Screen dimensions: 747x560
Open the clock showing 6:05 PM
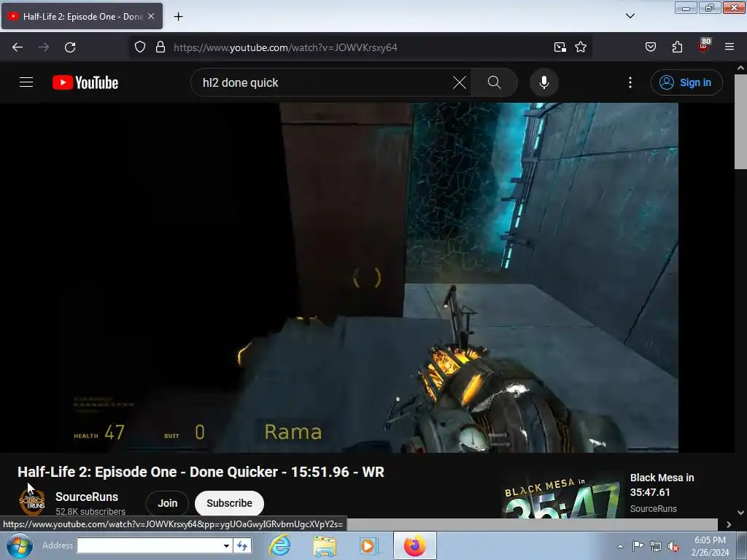[x=710, y=546]
